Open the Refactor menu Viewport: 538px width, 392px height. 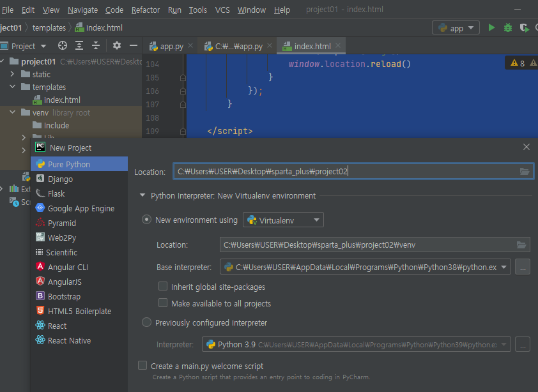pos(146,10)
